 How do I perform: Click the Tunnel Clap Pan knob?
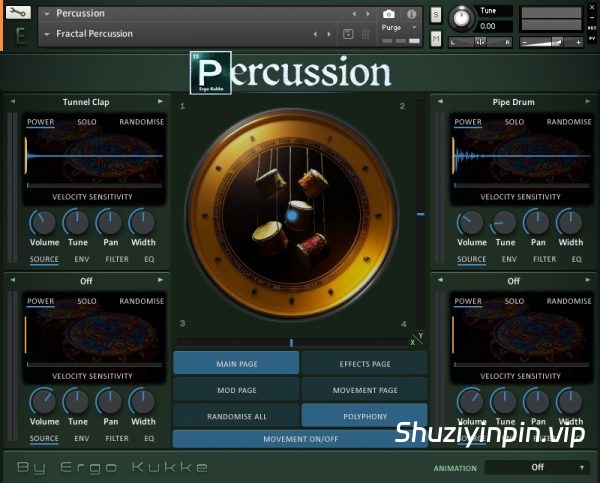[x=109, y=222]
